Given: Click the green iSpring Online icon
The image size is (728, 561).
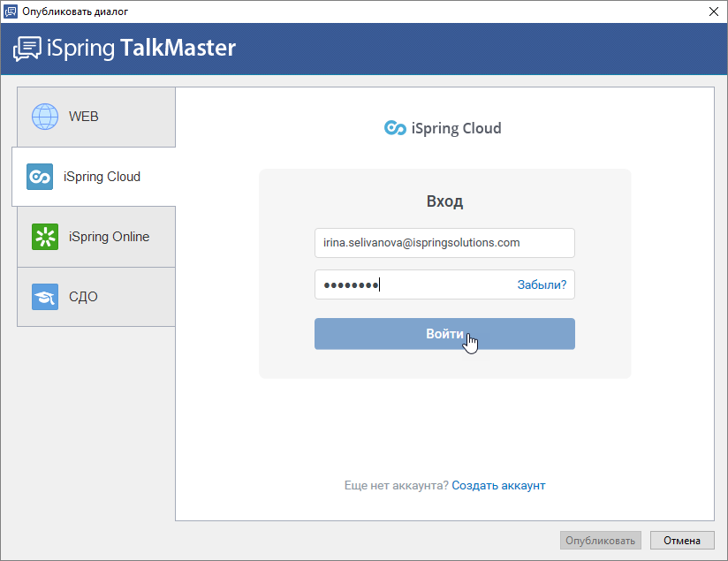Looking at the screenshot, I should [x=45, y=237].
